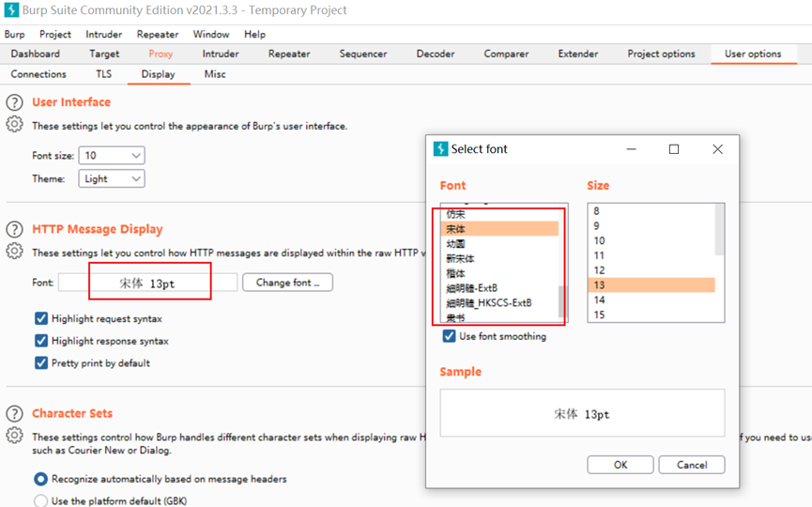The width and height of the screenshot is (812, 507).
Task: Select Recognize automatically based on message headers
Action: coord(41,479)
